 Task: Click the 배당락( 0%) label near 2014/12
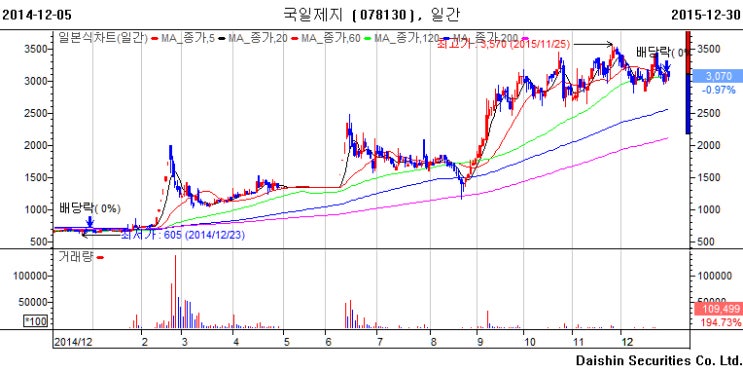click(x=90, y=208)
